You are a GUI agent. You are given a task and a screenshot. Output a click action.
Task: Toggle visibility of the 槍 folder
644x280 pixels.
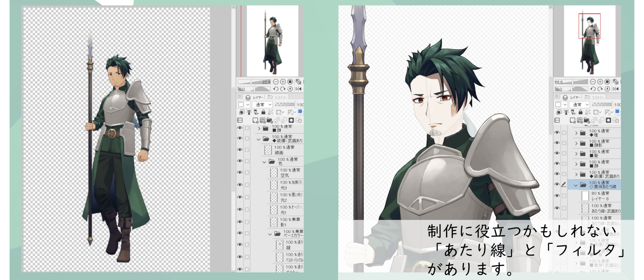point(557,133)
